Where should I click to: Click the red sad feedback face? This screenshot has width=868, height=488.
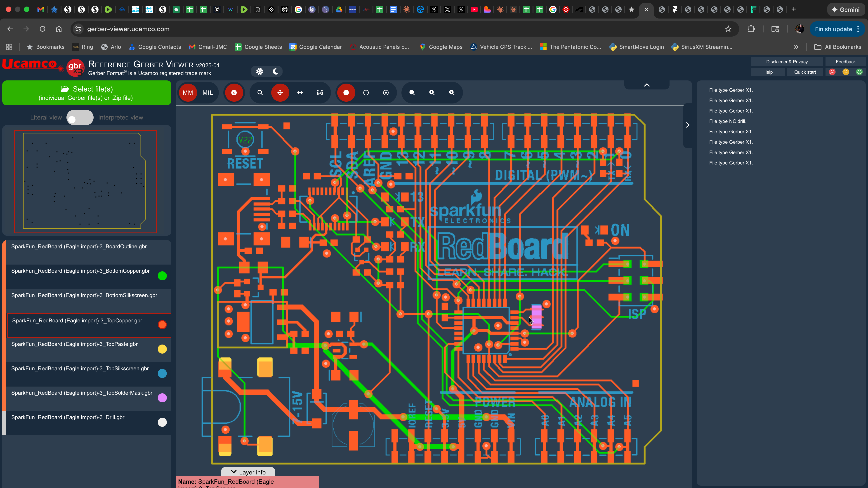pyautogui.click(x=832, y=72)
